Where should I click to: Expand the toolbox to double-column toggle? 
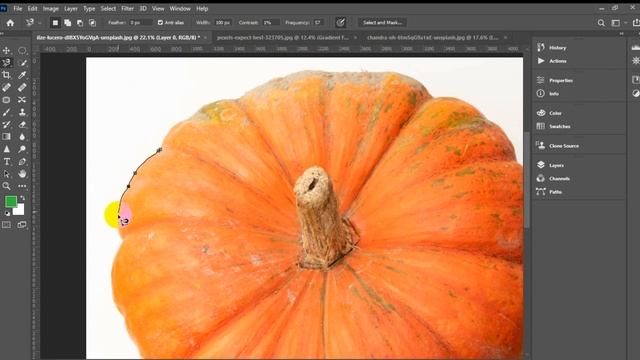pos(2,33)
